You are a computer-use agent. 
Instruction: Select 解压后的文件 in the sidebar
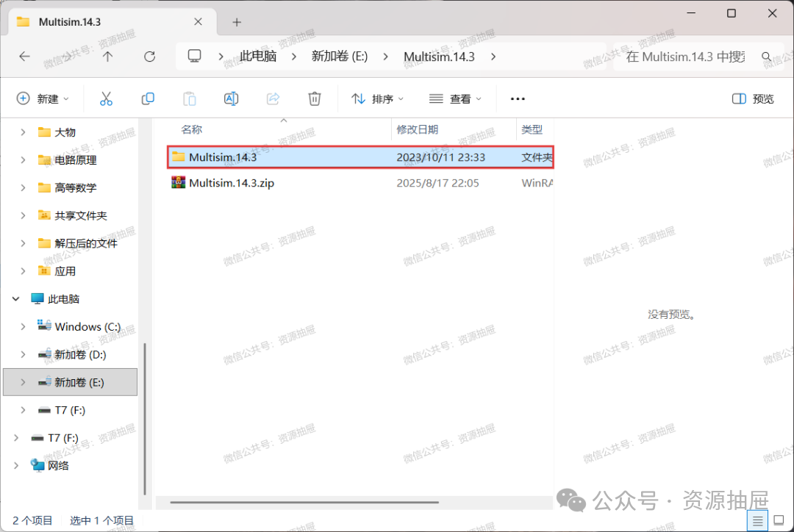85,243
